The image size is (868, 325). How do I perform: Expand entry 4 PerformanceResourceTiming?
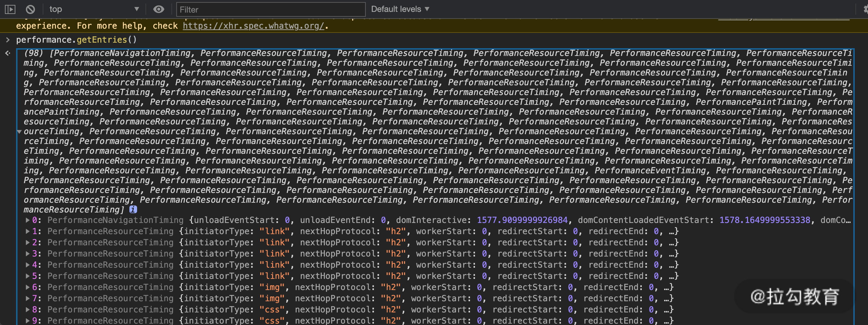tap(28, 265)
